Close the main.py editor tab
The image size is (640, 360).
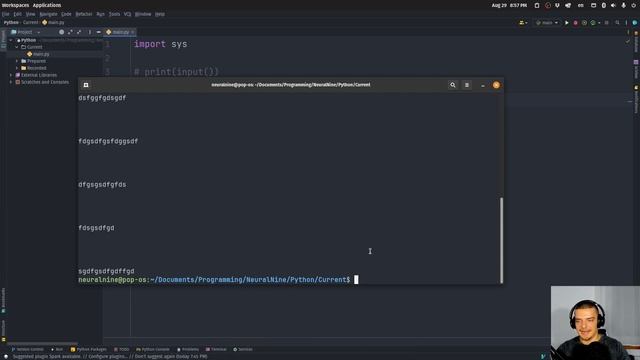(132, 32)
